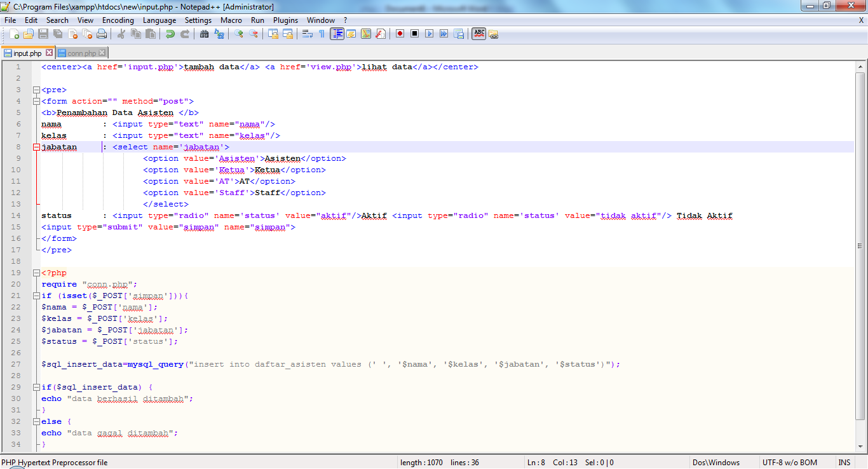Open the Run menu

point(257,20)
